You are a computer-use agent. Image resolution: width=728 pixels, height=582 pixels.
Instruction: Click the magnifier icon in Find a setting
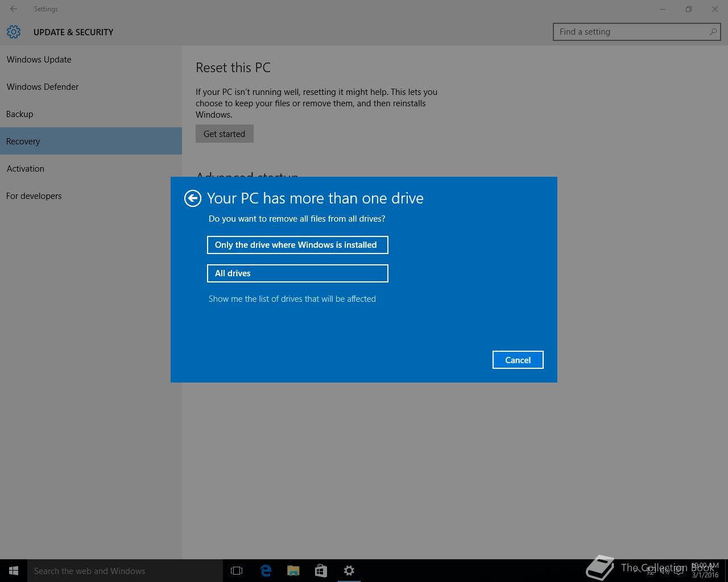click(x=713, y=32)
